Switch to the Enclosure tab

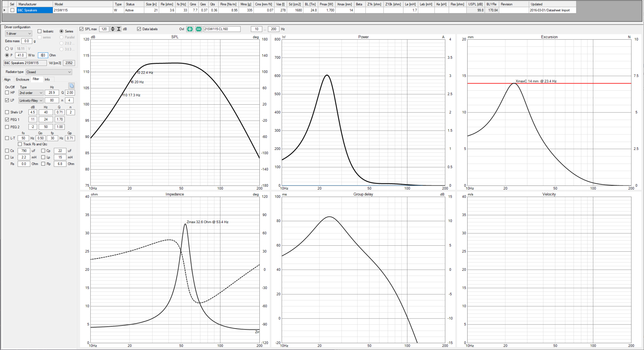pos(23,79)
